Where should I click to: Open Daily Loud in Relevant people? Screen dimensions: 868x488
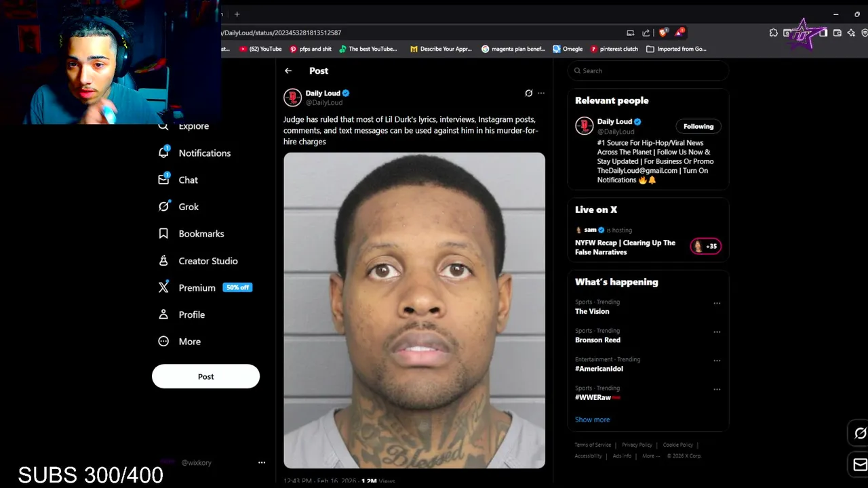(614, 122)
